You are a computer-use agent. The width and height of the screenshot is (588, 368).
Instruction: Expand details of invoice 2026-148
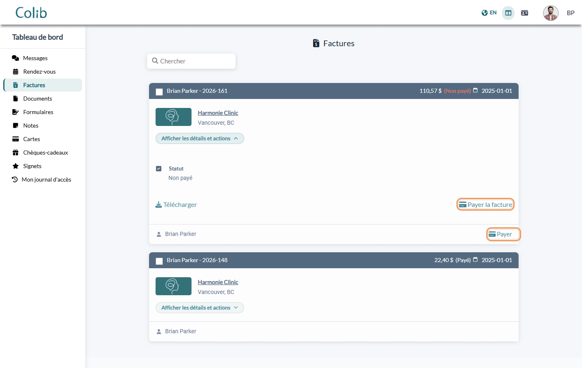[x=200, y=308]
